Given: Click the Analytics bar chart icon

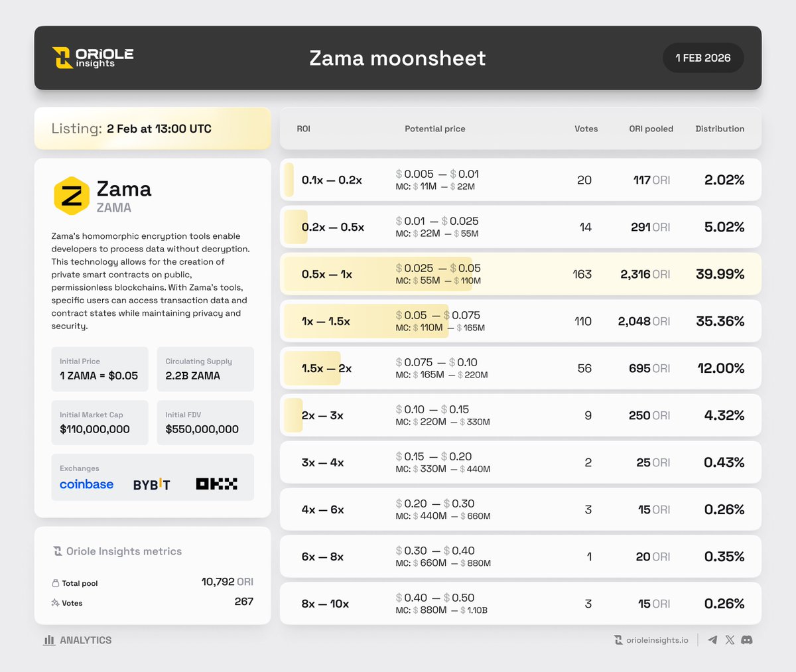Looking at the screenshot, I should click(x=49, y=640).
